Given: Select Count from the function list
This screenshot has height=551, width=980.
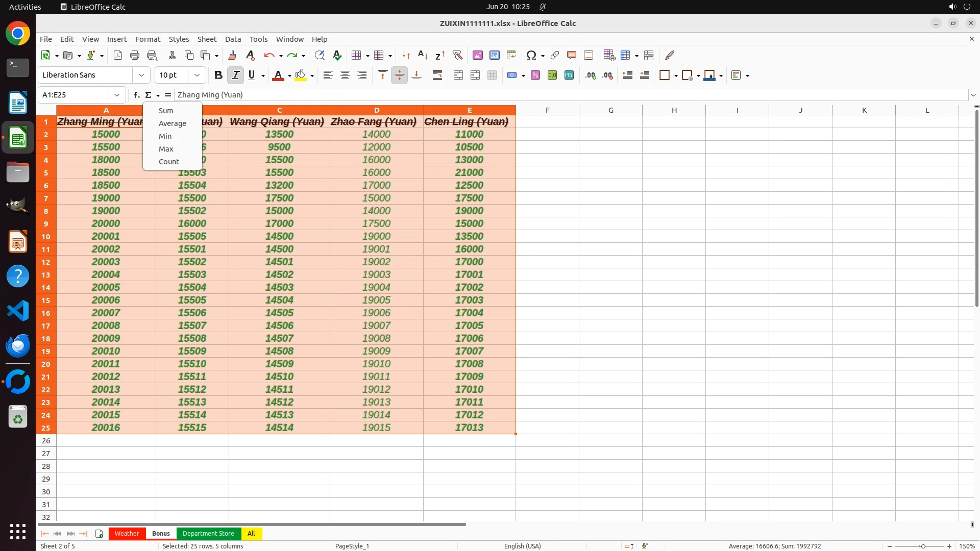Looking at the screenshot, I should tap(168, 162).
